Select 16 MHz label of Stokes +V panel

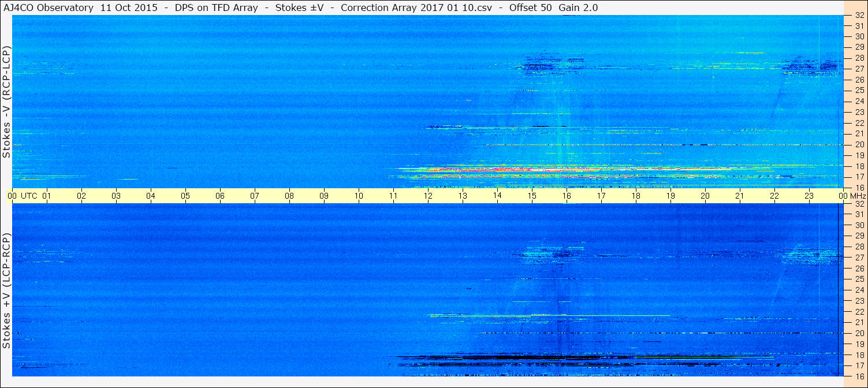tap(859, 376)
